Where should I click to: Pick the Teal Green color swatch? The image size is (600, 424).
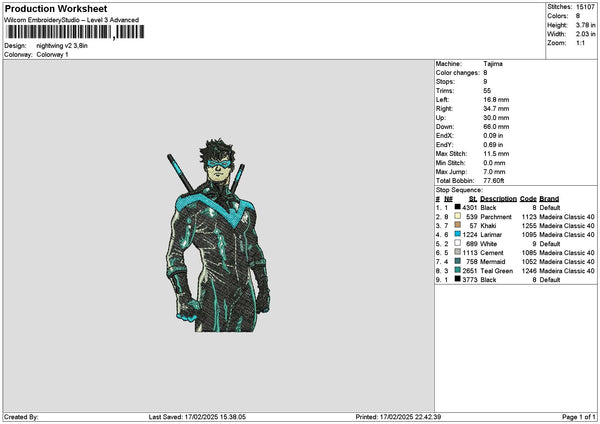coord(457,270)
